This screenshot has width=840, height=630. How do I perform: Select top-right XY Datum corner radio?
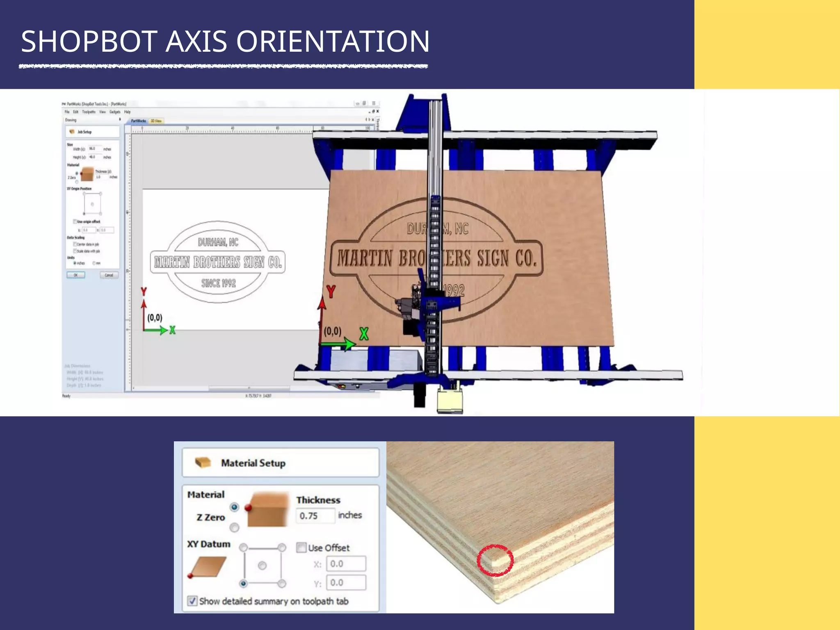pyautogui.click(x=282, y=548)
